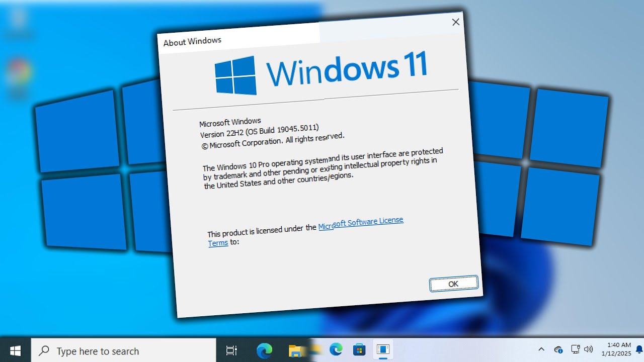This screenshot has height=362, width=644.
Task: Open the volume control tray icon
Action: 589,349
